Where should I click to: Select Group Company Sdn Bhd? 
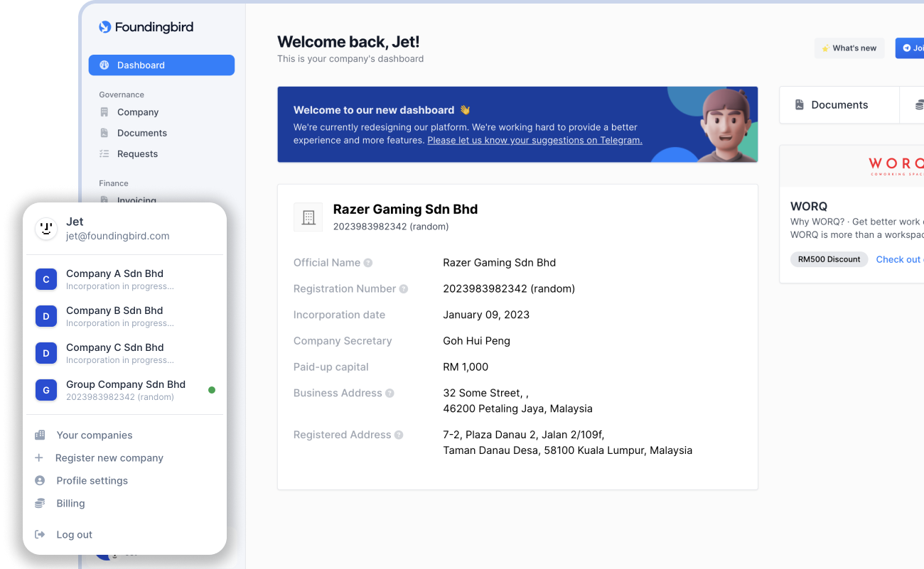(x=125, y=390)
